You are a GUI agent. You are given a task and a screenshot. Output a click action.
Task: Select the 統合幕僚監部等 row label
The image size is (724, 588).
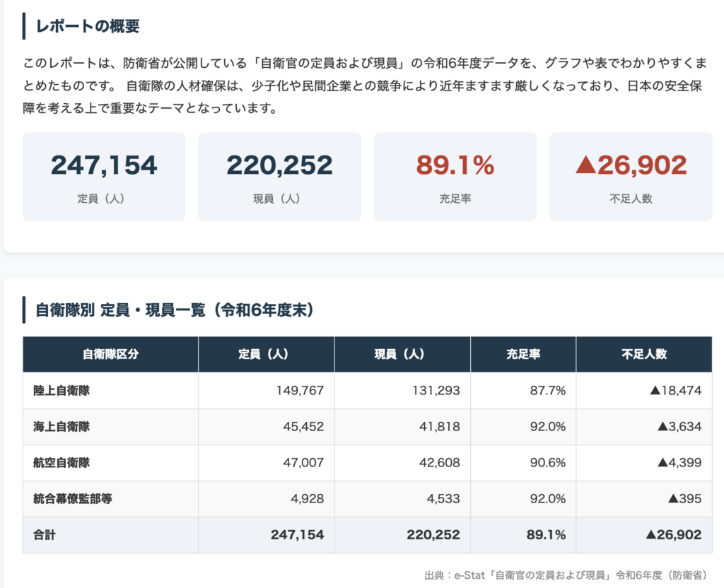pos(73,498)
